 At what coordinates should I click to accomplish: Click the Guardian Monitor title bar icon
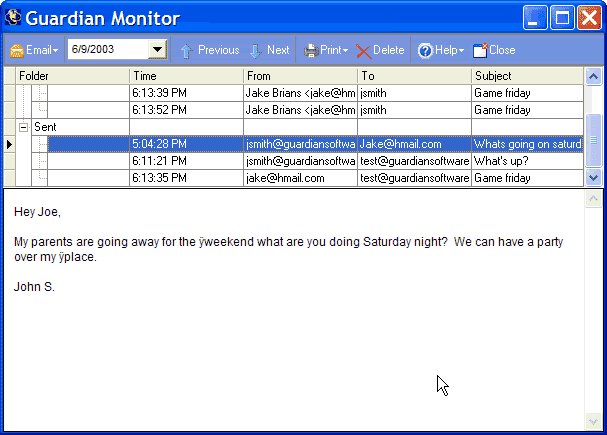click(x=13, y=17)
